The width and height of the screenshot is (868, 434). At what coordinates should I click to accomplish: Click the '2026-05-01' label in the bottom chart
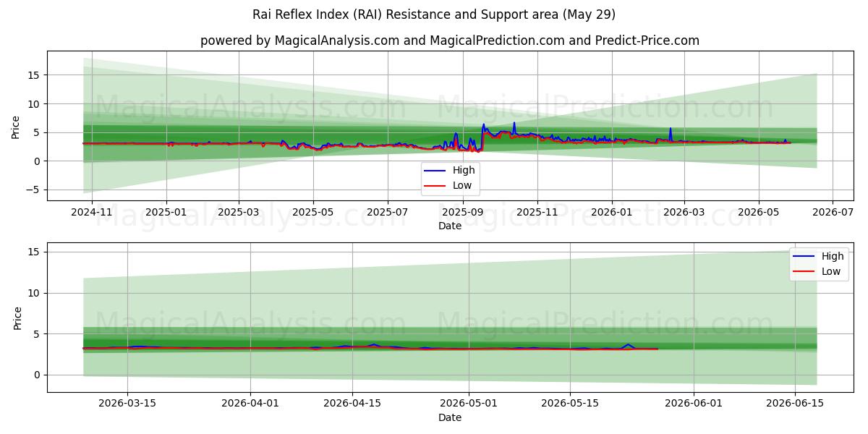[x=467, y=404]
